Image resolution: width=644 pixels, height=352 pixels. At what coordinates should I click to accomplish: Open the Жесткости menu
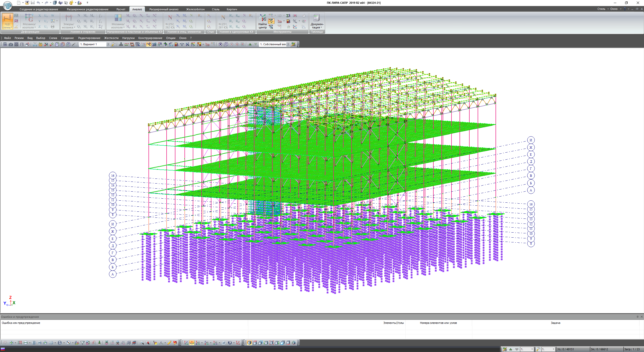tap(111, 38)
